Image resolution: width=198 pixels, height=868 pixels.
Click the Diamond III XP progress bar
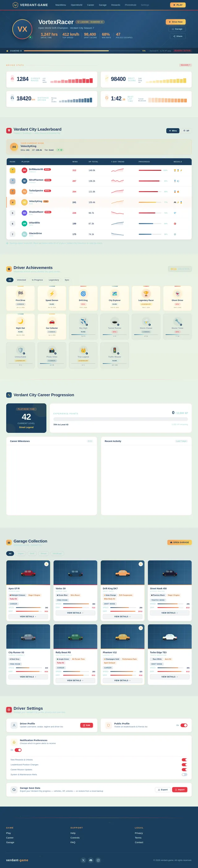[82, 51]
